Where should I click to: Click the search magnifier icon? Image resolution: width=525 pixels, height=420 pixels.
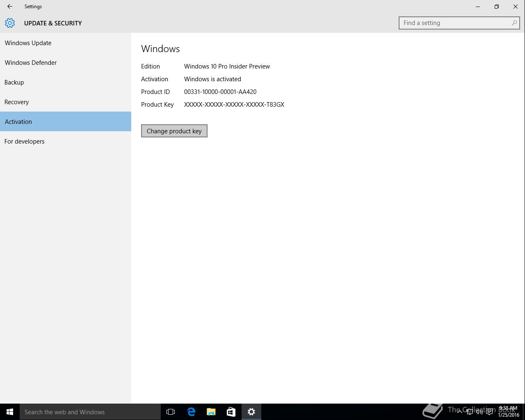coord(514,23)
